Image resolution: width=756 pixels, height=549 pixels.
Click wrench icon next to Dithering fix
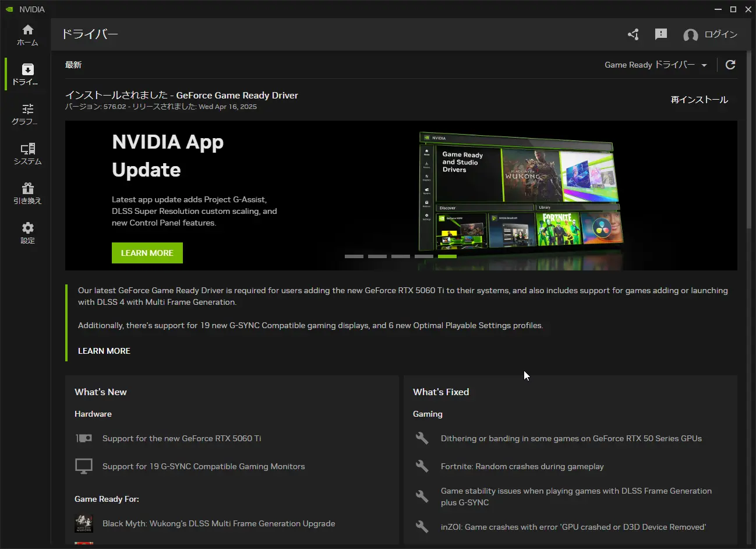(x=422, y=438)
